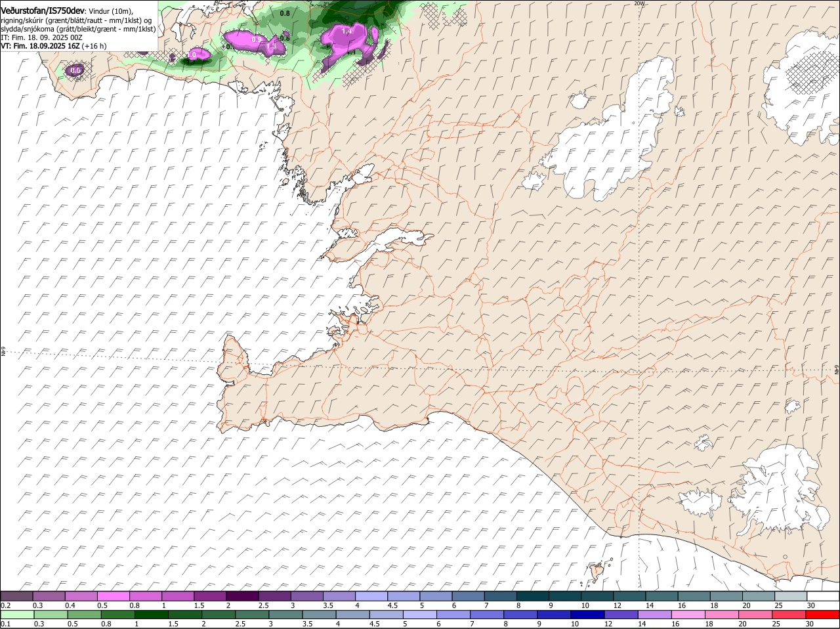Click the 20W longitude label

coord(640,4)
